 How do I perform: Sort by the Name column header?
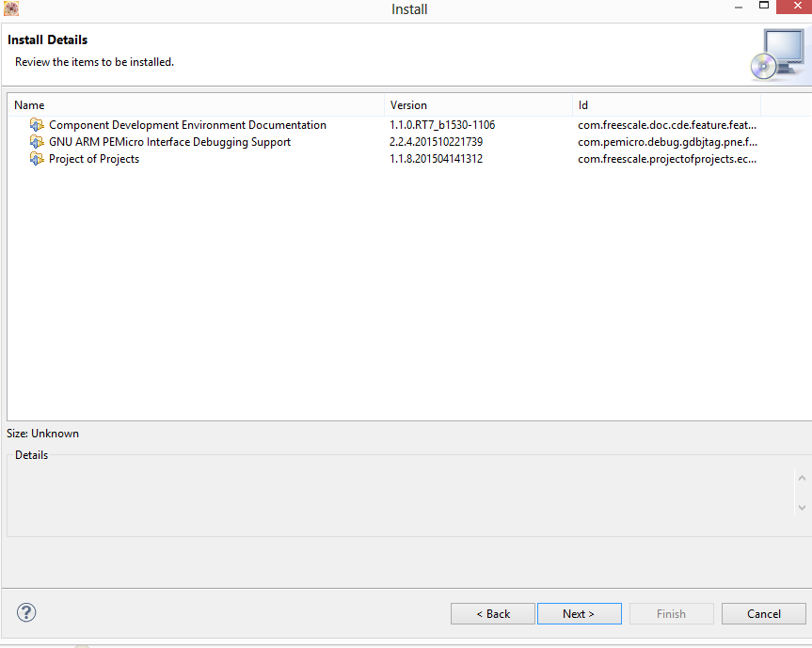[x=197, y=105]
